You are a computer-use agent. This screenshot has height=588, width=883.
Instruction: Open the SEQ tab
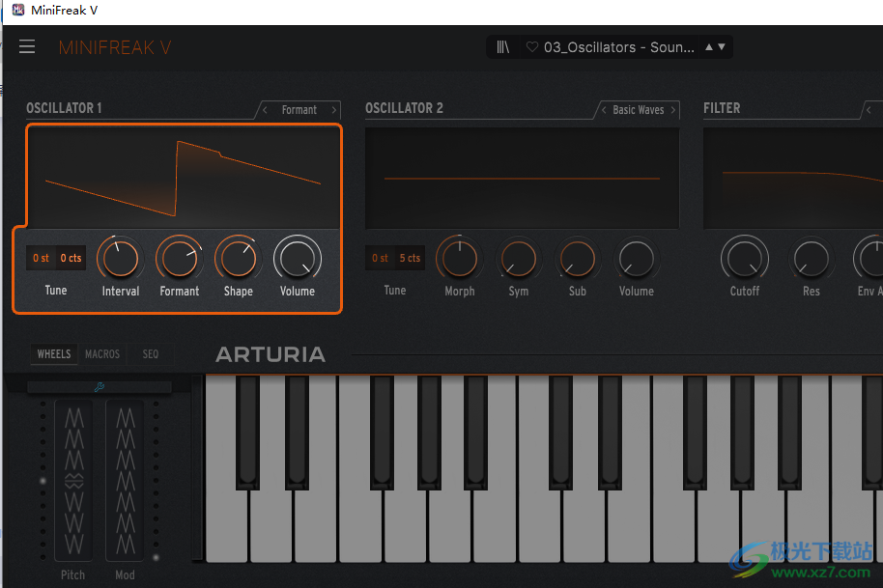[x=150, y=353]
